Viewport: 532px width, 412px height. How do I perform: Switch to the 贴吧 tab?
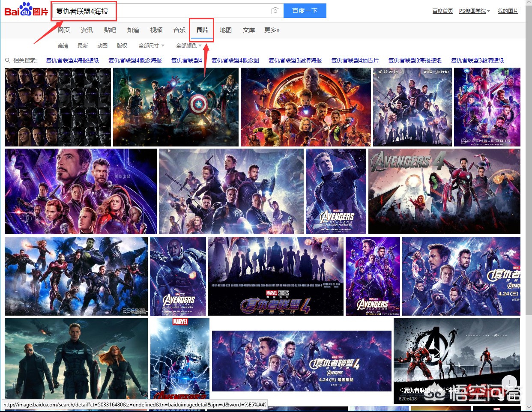pos(110,30)
